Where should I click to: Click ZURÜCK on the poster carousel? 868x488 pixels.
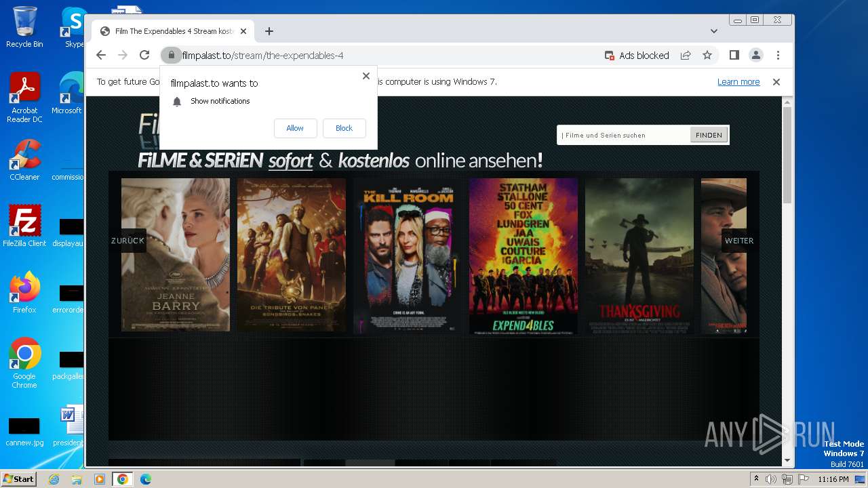127,241
